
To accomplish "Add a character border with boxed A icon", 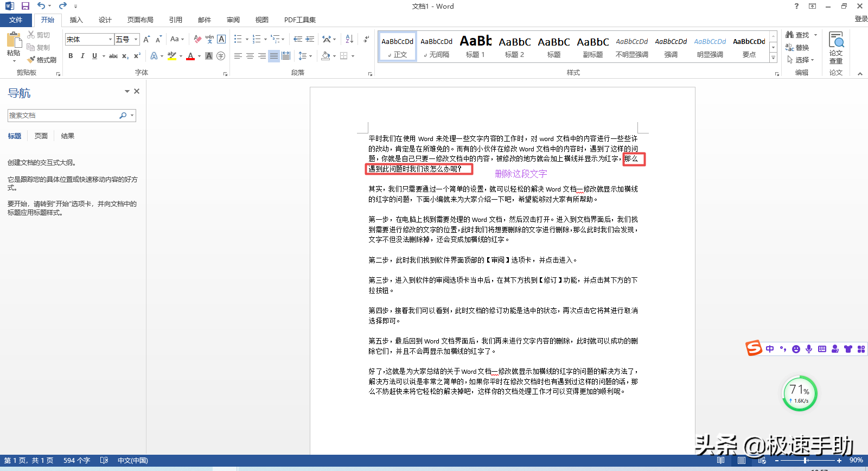I will coord(221,39).
